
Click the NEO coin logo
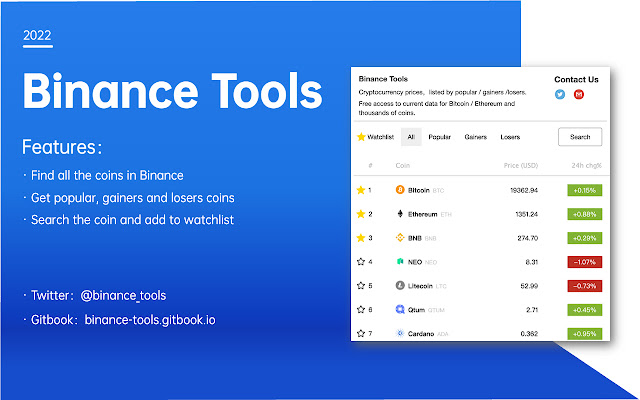click(x=400, y=261)
